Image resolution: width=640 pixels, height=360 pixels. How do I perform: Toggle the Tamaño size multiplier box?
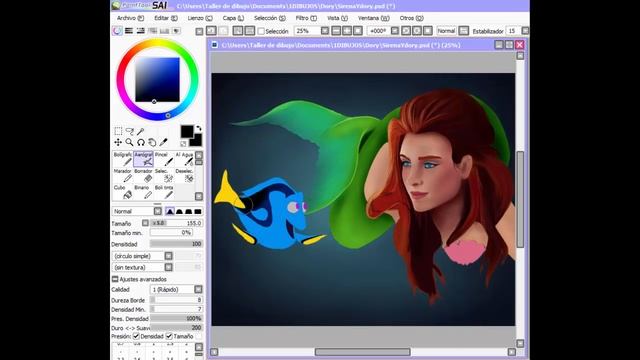(x=145, y=223)
